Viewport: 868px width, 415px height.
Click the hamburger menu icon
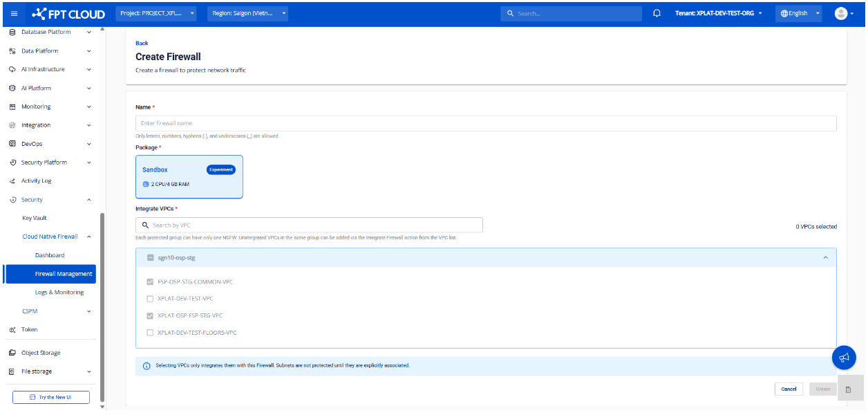pos(15,14)
